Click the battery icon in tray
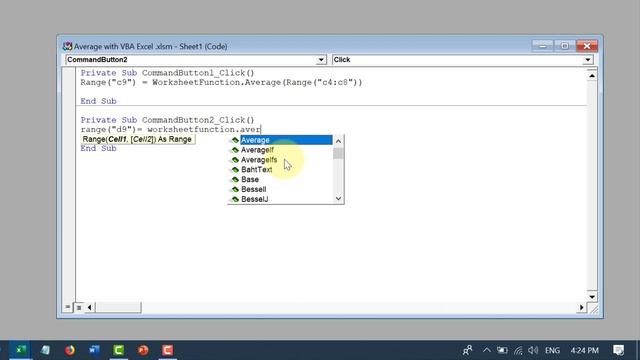This screenshot has height=360, width=640. point(502,350)
